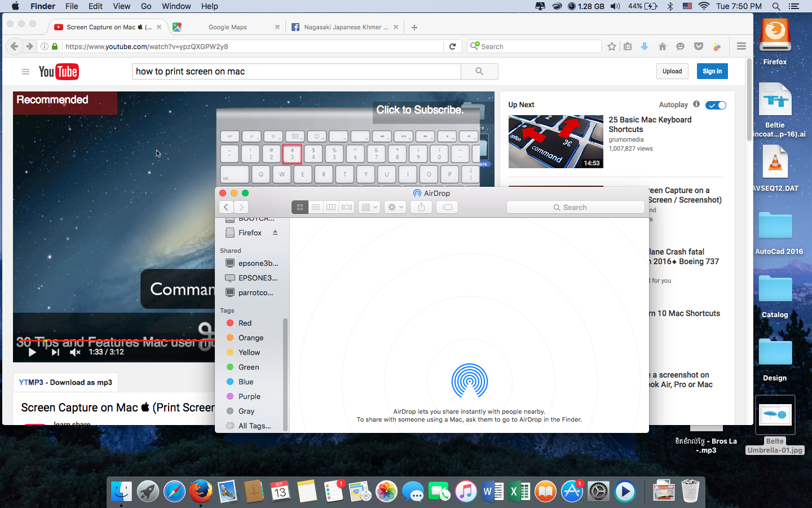
Task: Click the Finder window Search field
Action: [x=575, y=207]
